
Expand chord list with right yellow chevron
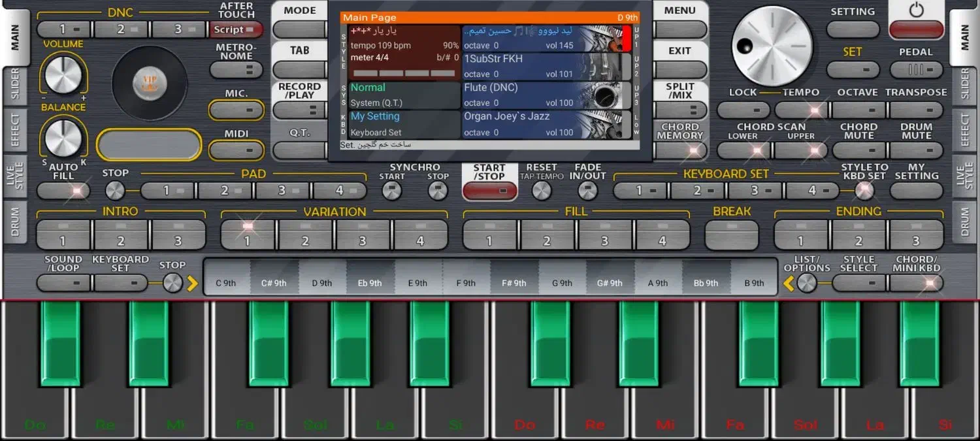192,283
